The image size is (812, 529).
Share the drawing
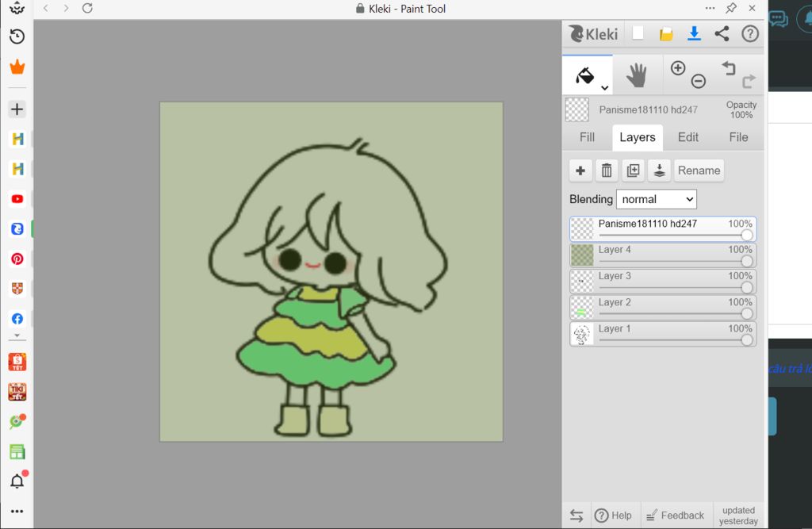[x=722, y=33]
